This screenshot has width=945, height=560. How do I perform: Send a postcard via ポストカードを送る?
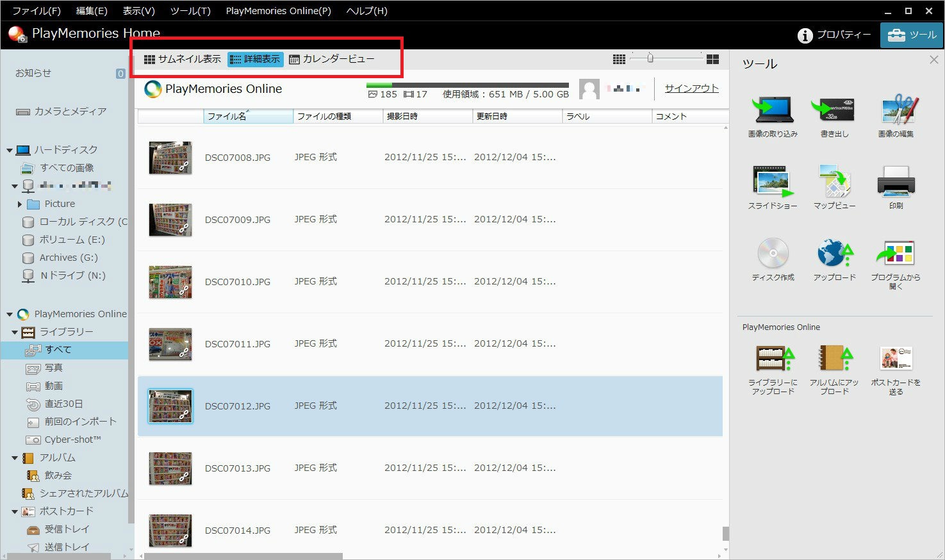click(896, 359)
